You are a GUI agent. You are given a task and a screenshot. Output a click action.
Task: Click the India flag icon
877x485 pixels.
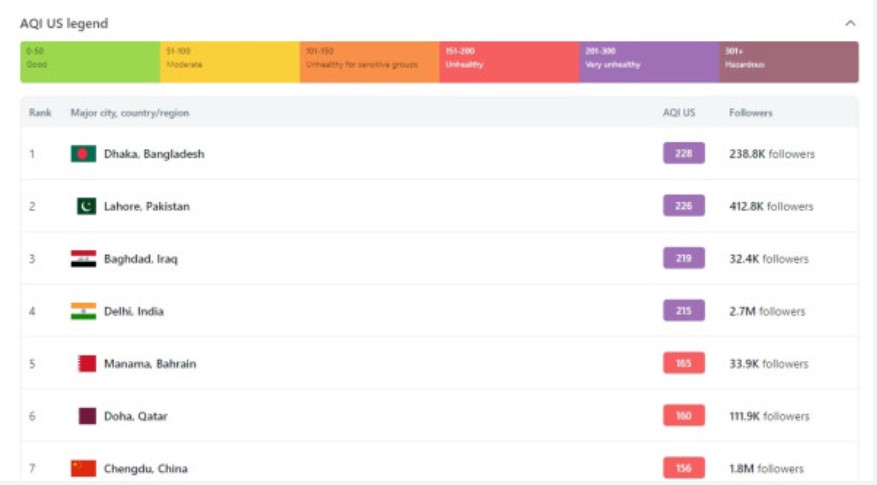(x=83, y=311)
